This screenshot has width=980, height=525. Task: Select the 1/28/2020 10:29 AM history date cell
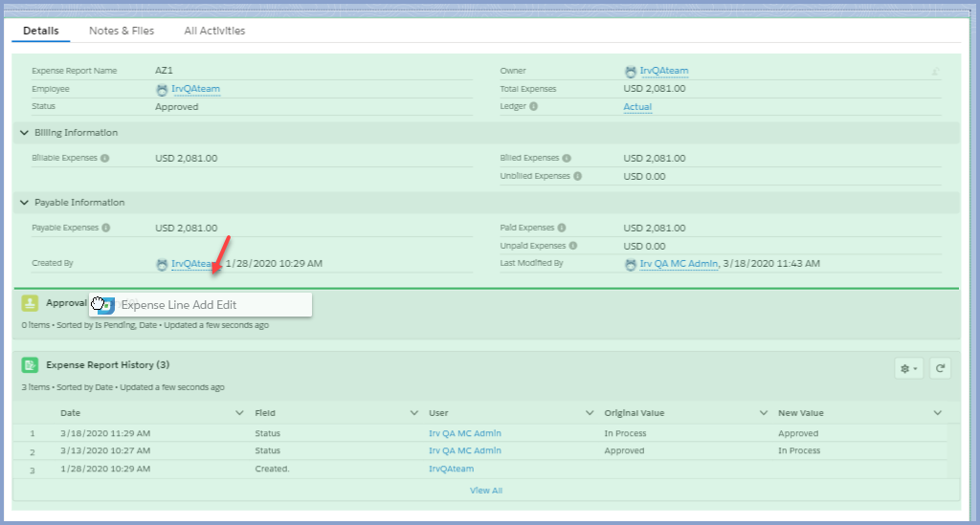pos(105,469)
